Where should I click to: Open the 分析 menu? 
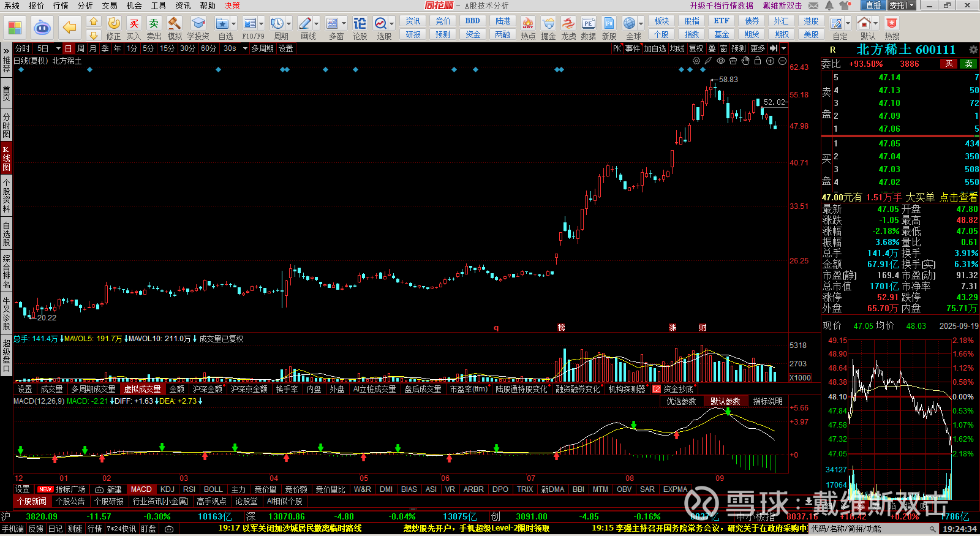click(85, 6)
